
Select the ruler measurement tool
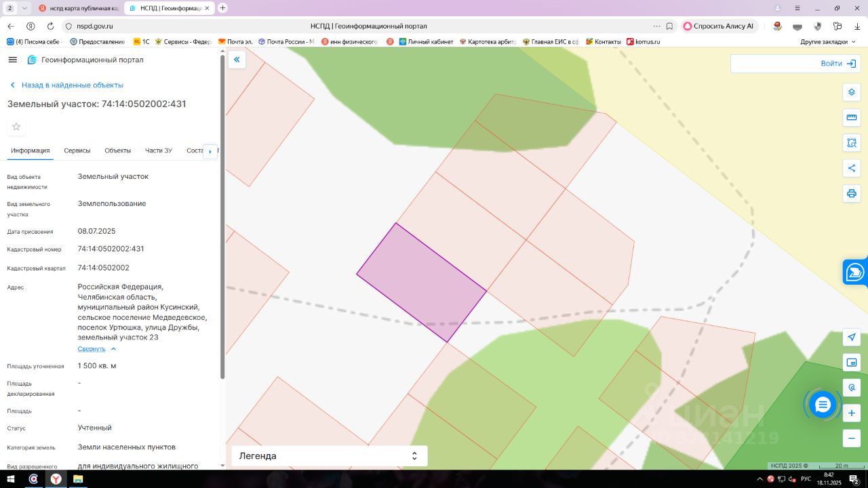852,117
